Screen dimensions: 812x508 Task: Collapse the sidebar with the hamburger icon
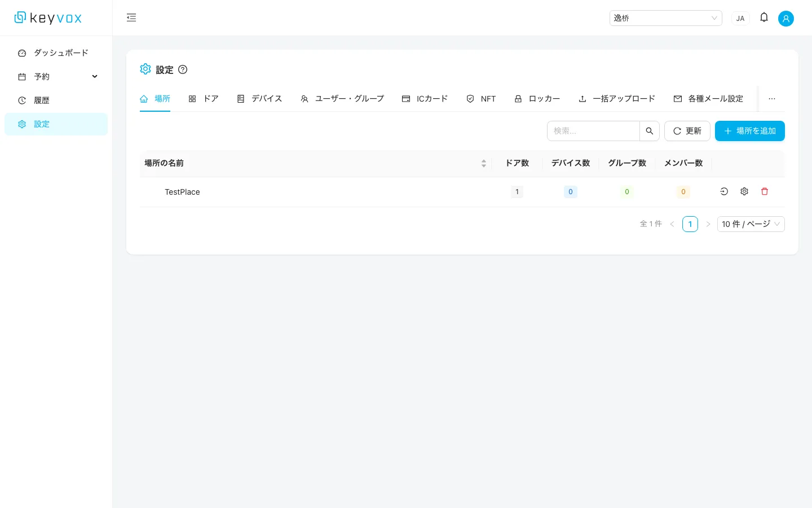131,17
